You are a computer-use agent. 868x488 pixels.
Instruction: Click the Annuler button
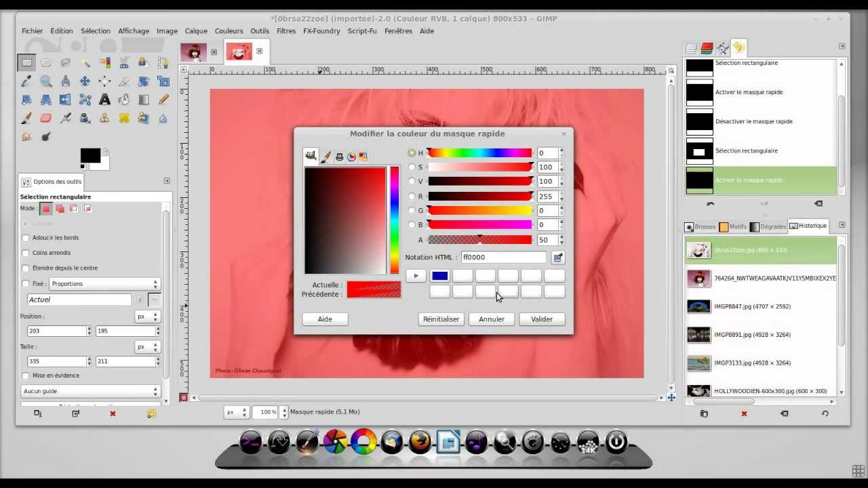[x=492, y=319]
